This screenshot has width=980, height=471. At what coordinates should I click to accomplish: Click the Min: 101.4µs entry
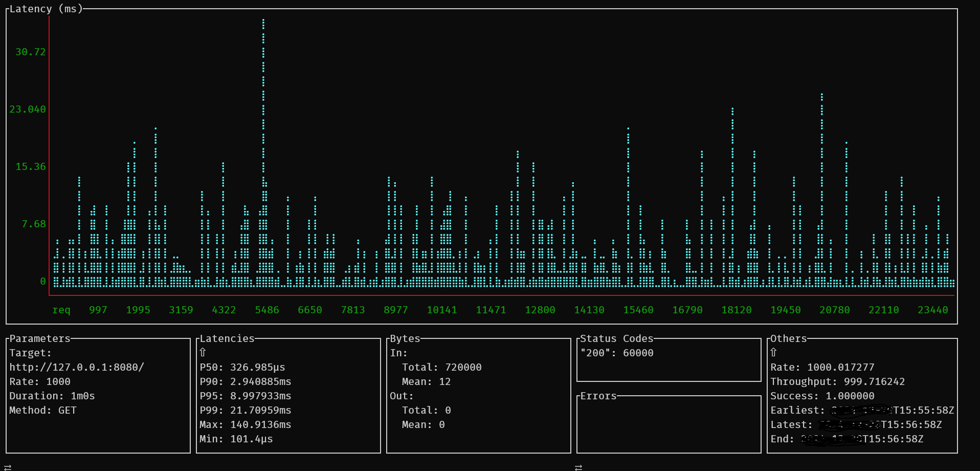click(x=236, y=439)
